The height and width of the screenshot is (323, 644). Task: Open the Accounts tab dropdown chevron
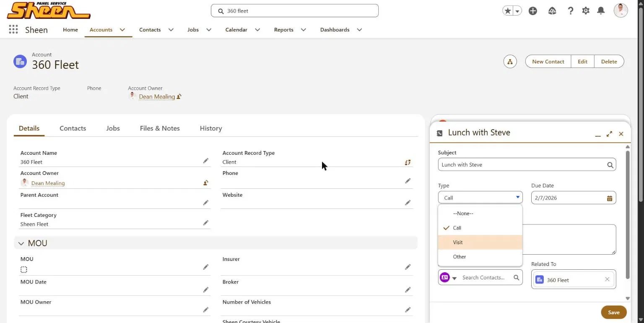(122, 30)
